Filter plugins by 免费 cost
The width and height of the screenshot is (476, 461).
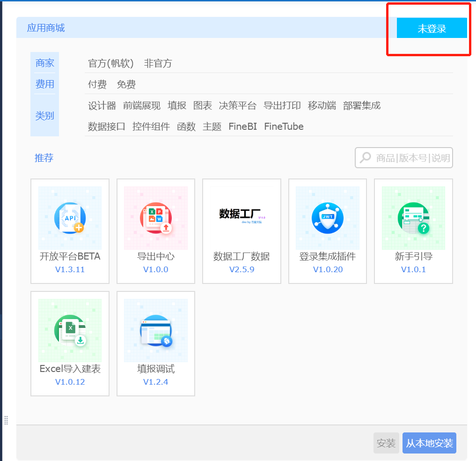tap(126, 84)
